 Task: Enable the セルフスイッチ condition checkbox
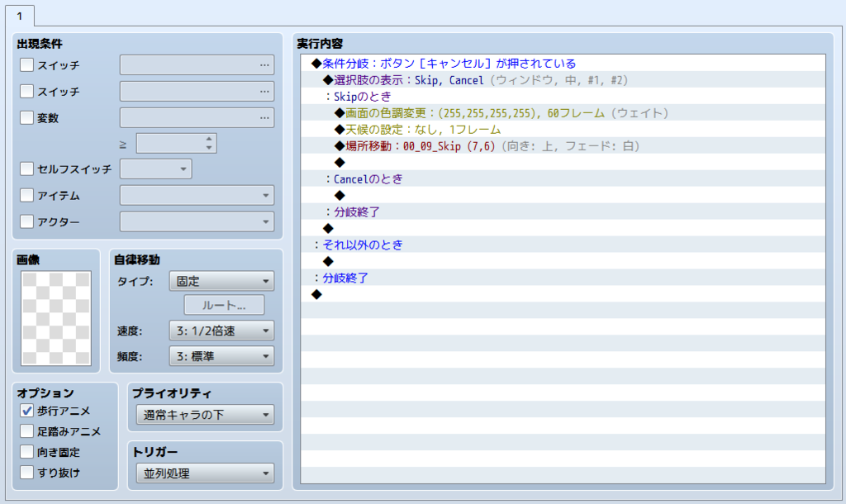point(26,169)
